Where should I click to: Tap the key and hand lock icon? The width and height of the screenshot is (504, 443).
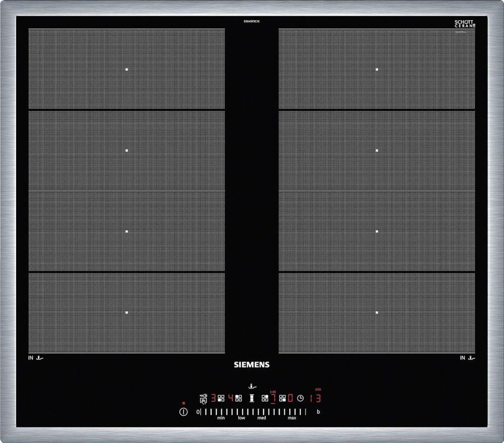[203, 399]
